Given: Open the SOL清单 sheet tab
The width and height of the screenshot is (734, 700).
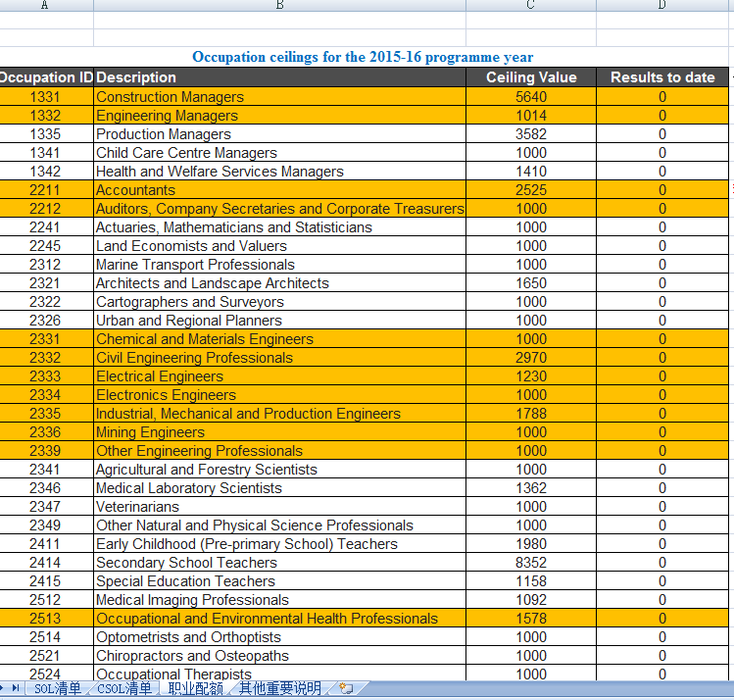Looking at the screenshot, I should click(x=57, y=688).
